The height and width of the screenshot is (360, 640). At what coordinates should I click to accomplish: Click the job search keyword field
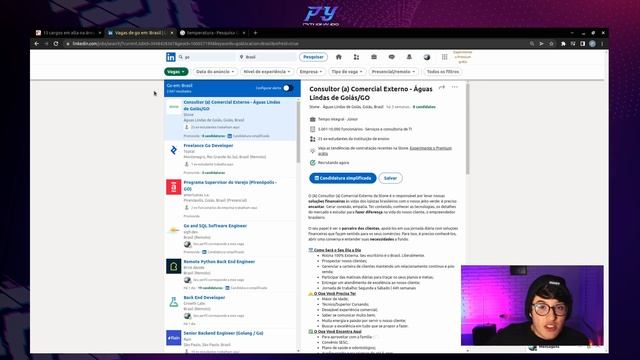[x=206, y=57]
